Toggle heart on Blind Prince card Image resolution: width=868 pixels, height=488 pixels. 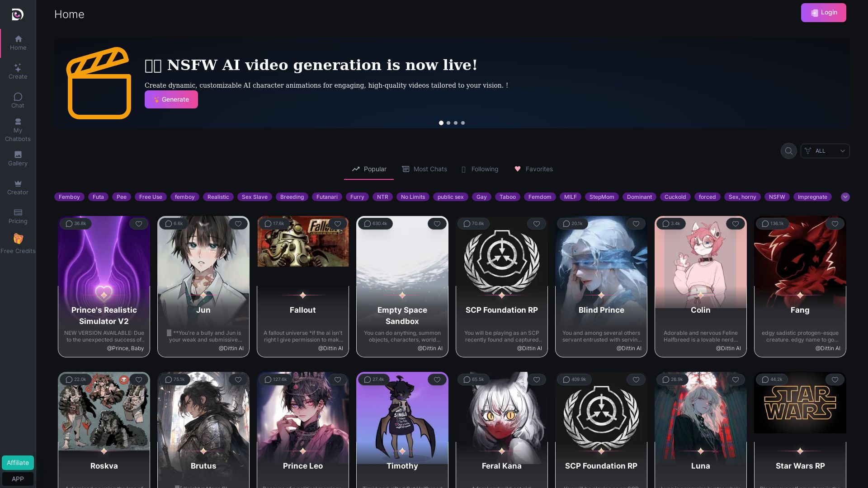pos(636,224)
